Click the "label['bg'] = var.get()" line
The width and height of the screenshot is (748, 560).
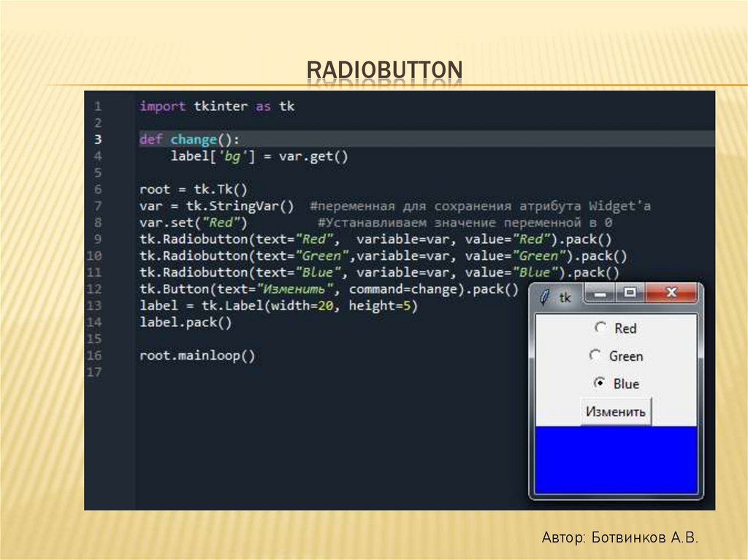click(259, 156)
